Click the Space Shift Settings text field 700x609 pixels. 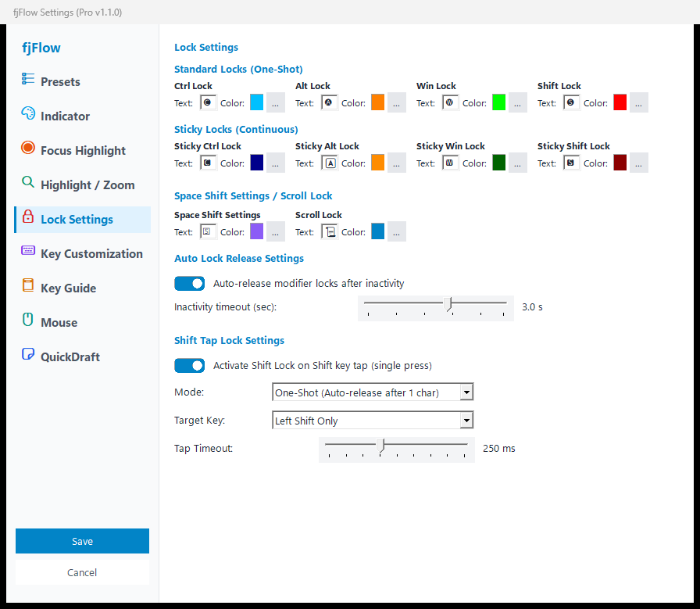click(x=208, y=232)
